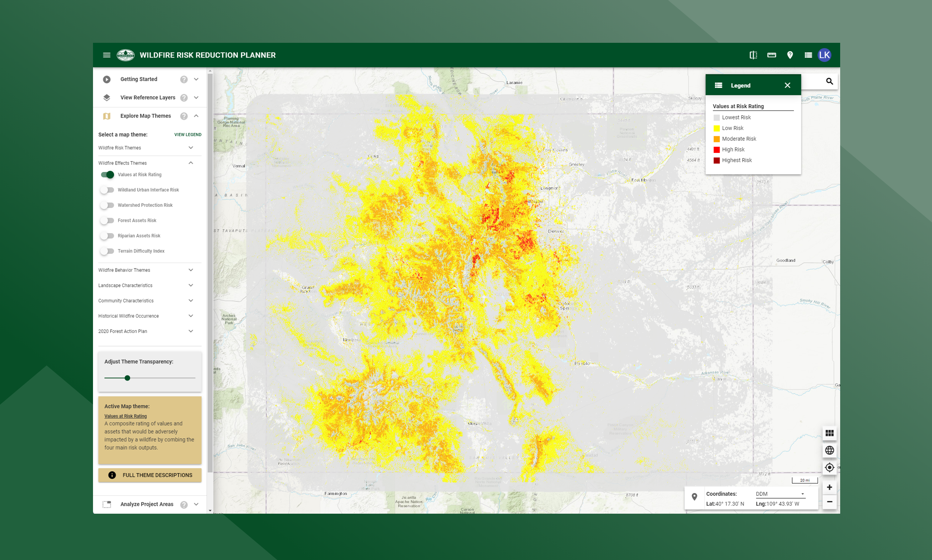
Task: Expand Community Characteristics group
Action: (x=191, y=301)
